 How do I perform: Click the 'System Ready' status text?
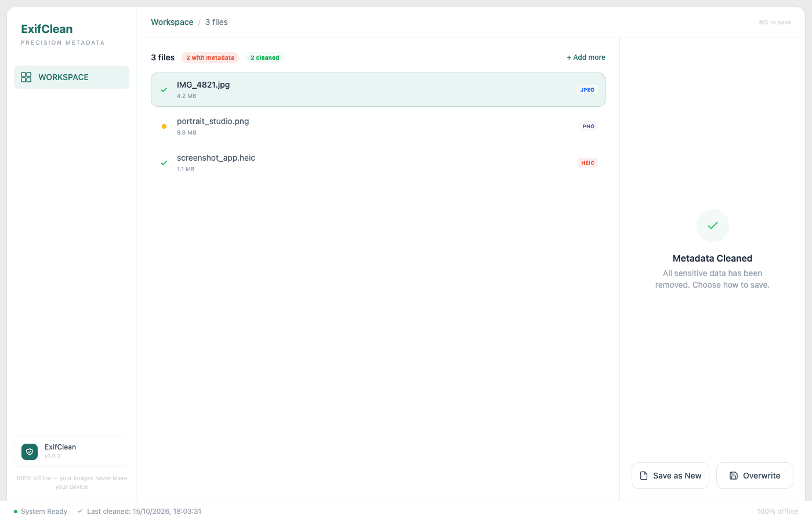tap(44, 512)
